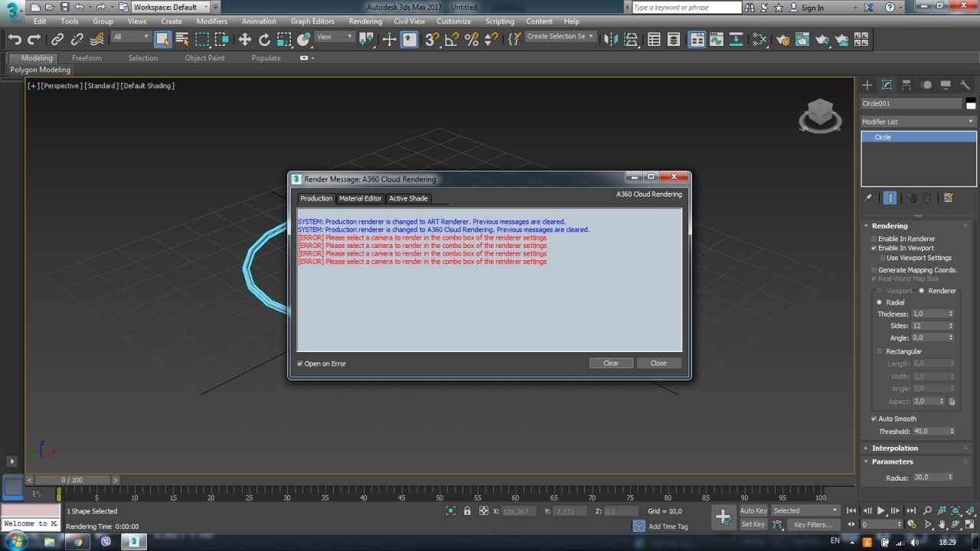The image size is (980, 551).
Task: Click Configure Modifier Sets icon
Action: (949, 197)
